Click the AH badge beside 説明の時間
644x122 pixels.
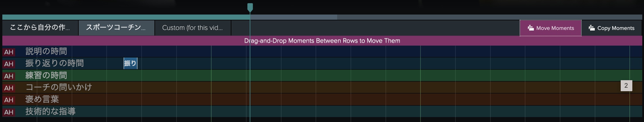pos(9,52)
